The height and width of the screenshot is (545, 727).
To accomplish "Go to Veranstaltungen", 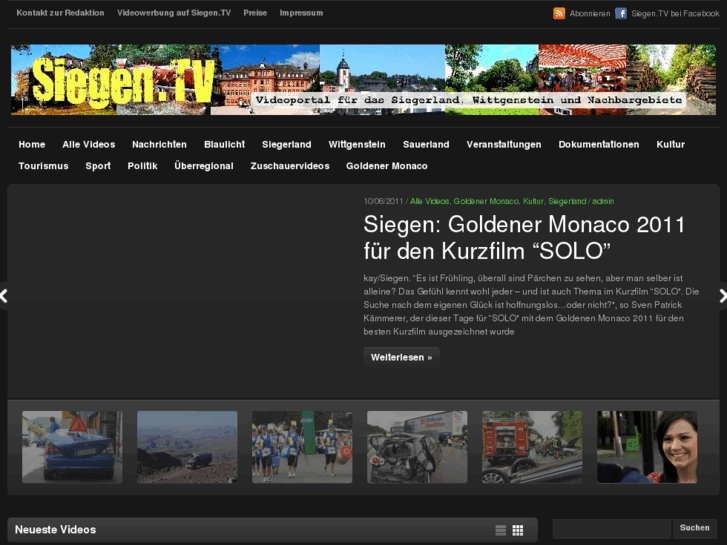I will point(504,144).
